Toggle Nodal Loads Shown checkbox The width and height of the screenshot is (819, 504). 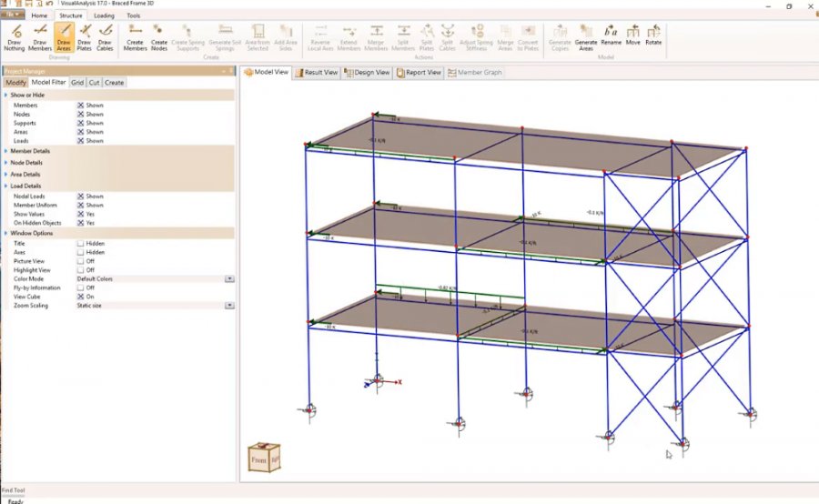(80, 197)
